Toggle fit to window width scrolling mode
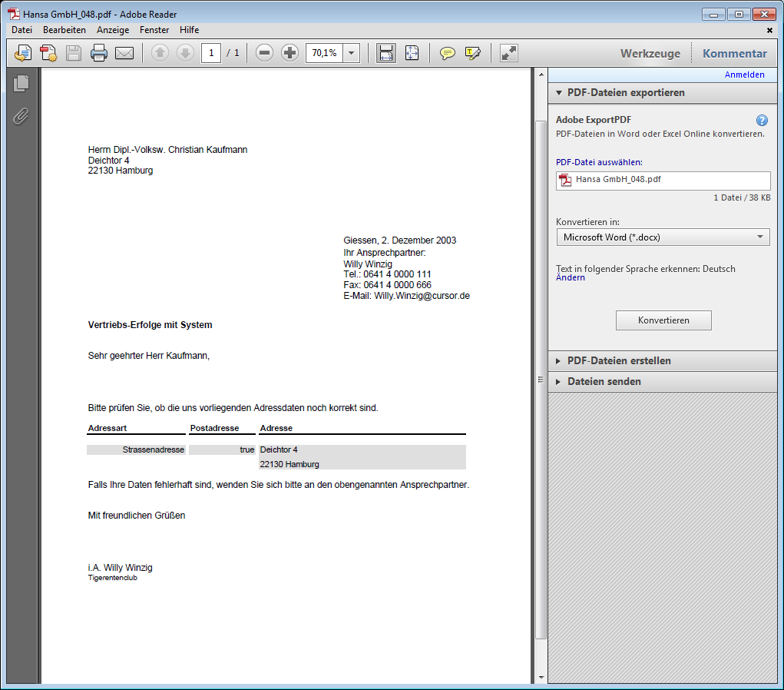Image resolution: width=784 pixels, height=690 pixels. (x=385, y=53)
